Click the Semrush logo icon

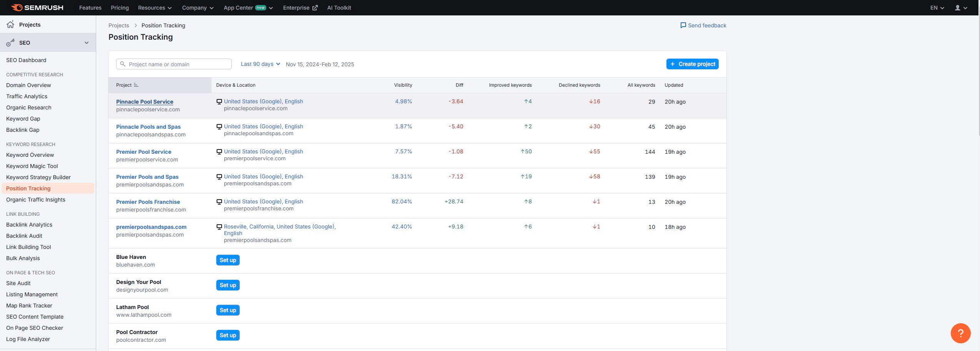pos(17,8)
